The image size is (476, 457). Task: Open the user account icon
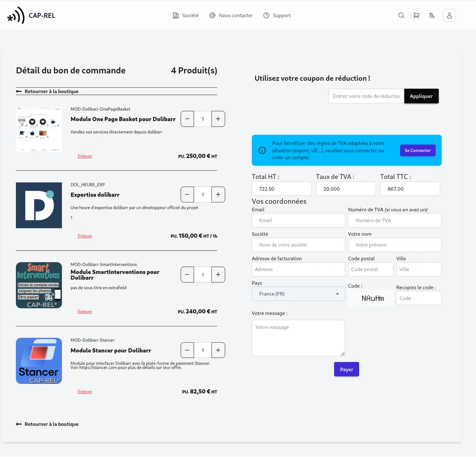449,15
